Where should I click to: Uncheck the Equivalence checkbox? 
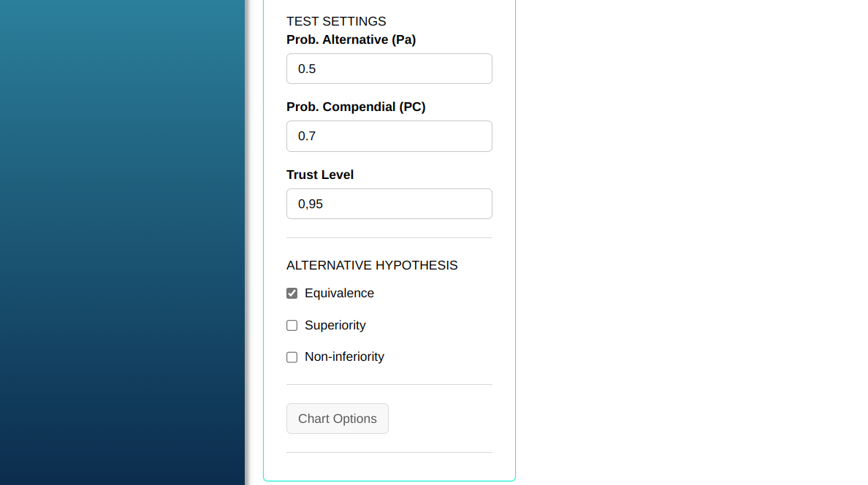tap(292, 294)
